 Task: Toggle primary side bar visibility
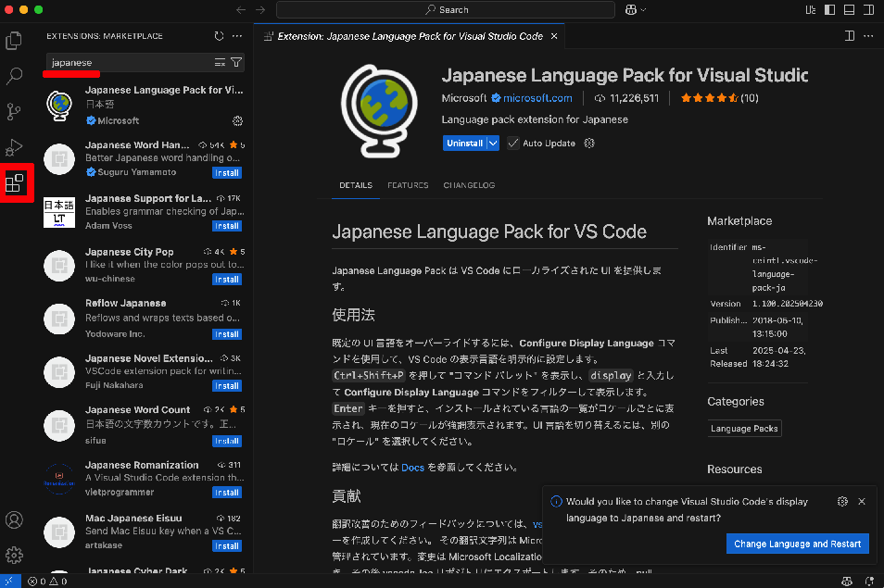(x=830, y=9)
